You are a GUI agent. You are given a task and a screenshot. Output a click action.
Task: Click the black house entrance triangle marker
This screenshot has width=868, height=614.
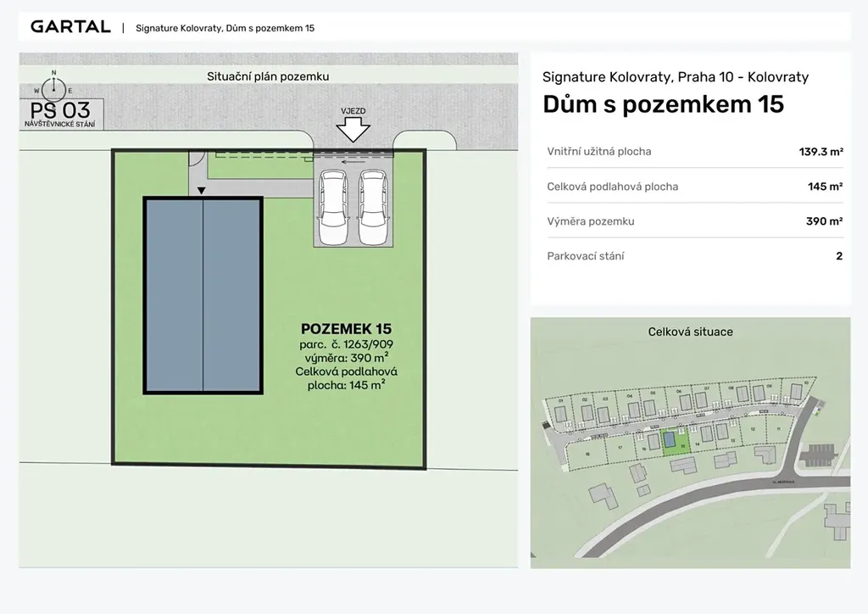[201, 192]
